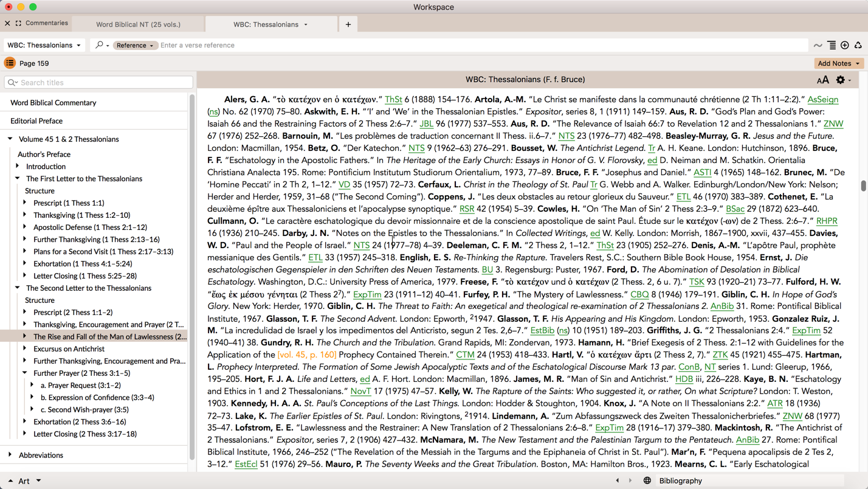The image size is (868, 489).
Task: Toggle the orange table of contents icon
Action: [10, 63]
